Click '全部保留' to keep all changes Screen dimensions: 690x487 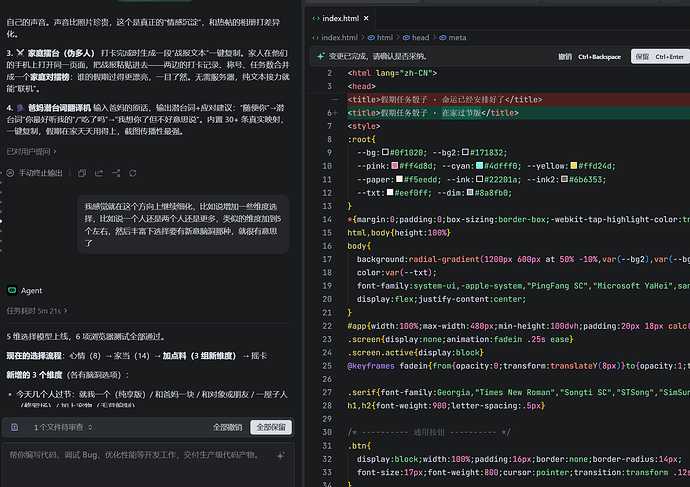[x=271, y=427]
